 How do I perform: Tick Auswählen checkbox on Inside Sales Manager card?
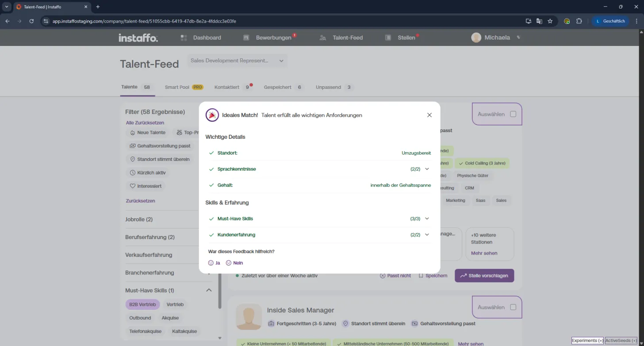(x=513, y=307)
